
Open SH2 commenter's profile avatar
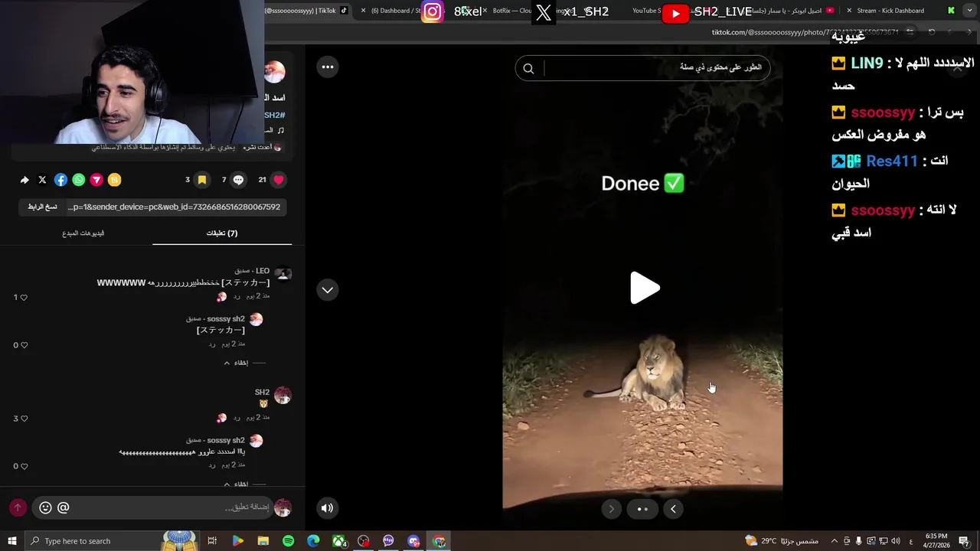pos(283,395)
